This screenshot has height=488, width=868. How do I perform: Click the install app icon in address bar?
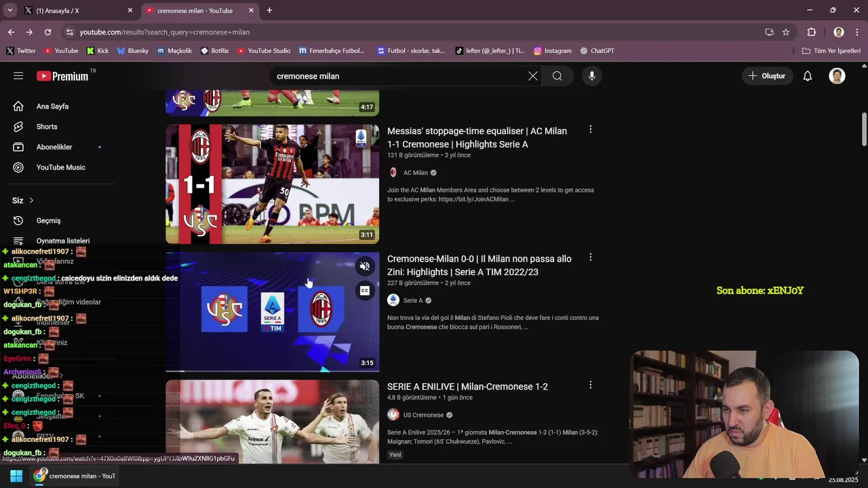(x=769, y=32)
